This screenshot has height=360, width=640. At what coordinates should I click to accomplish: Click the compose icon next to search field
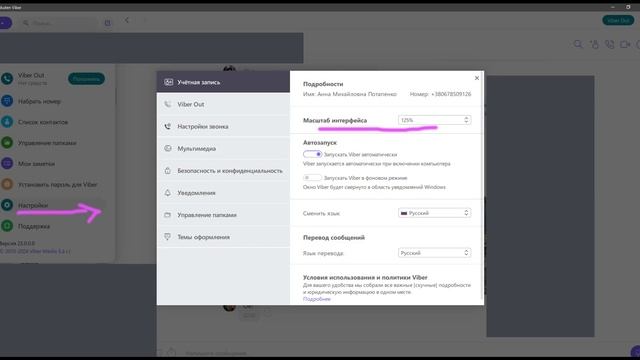tap(107, 23)
